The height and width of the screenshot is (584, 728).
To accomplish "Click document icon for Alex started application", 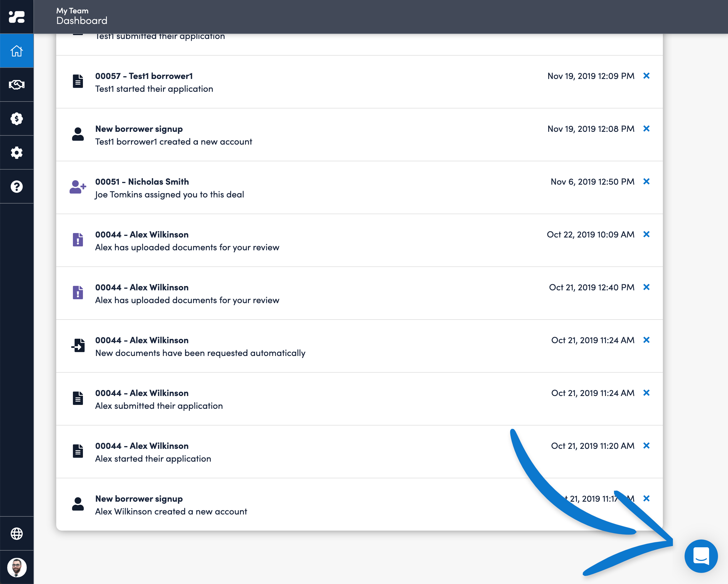I will pyautogui.click(x=78, y=451).
